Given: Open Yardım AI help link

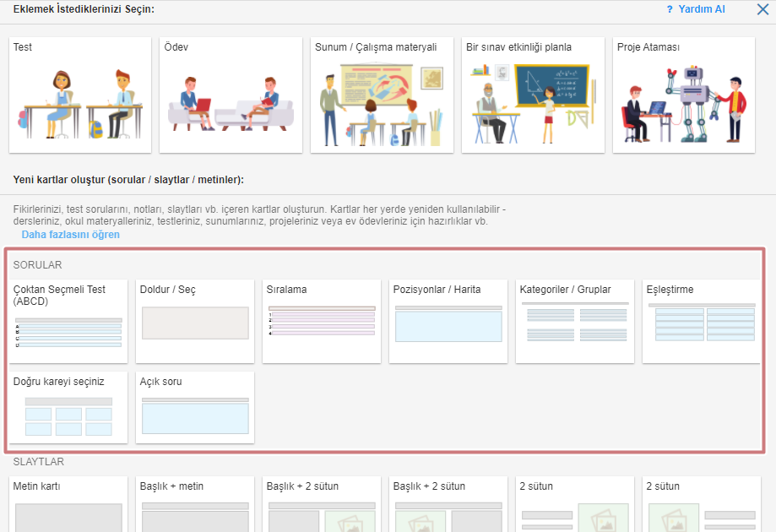Looking at the screenshot, I should pos(701,9).
